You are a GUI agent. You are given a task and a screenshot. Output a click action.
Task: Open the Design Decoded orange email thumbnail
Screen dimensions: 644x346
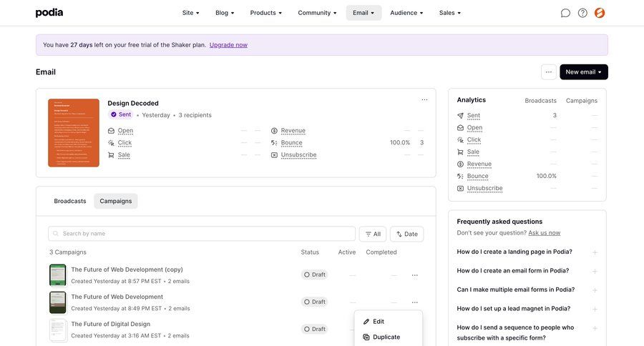tap(74, 132)
